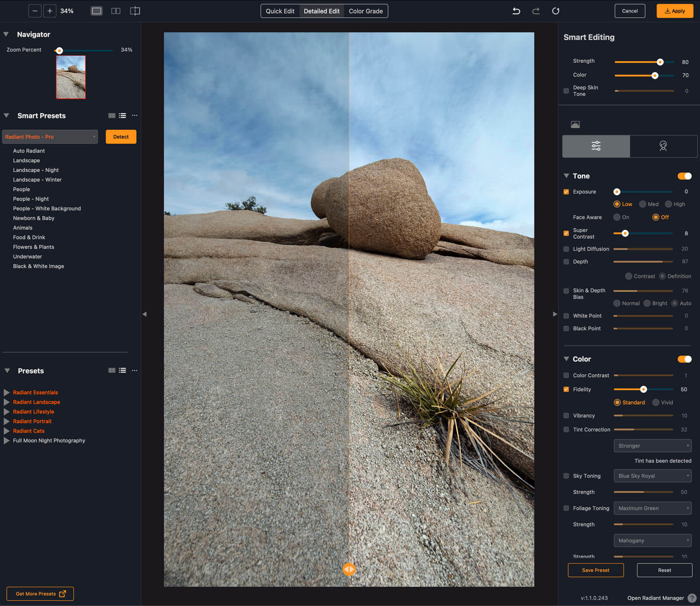Click the zoom out minus icon
Image resolution: width=700 pixels, height=606 pixels.
click(x=35, y=11)
